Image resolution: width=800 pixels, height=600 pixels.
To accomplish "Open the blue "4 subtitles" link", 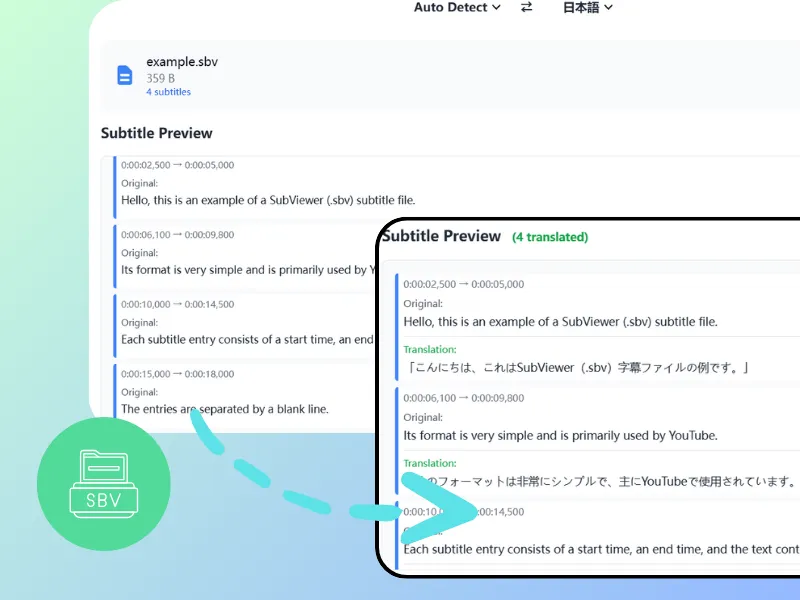I will 168,92.
